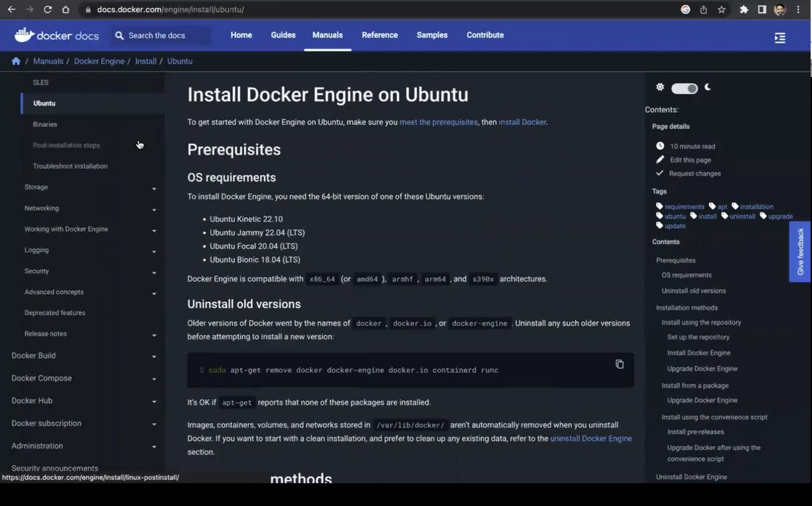Expand the Docker Compose sidebar section

pos(154,378)
